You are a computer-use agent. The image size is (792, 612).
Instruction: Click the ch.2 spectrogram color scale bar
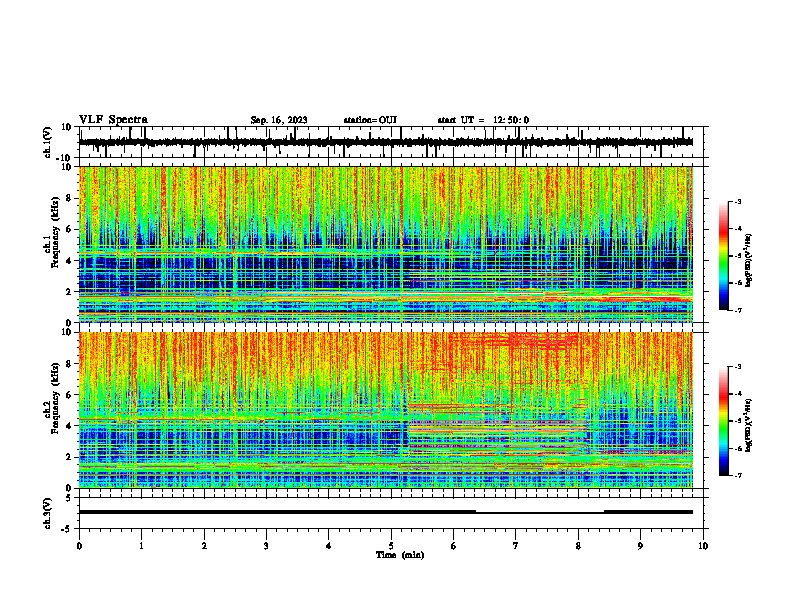coord(723,421)
